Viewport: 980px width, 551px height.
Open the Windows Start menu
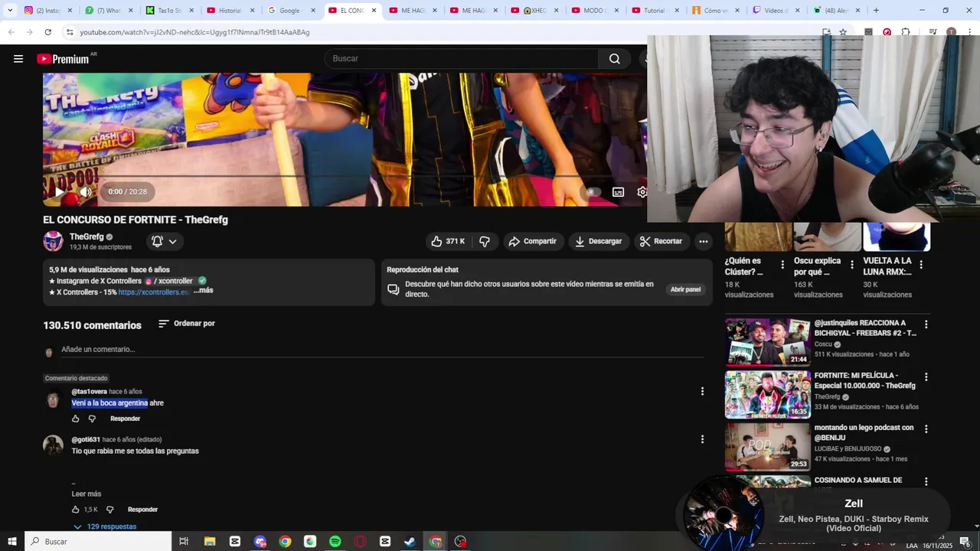coord(12,541)
